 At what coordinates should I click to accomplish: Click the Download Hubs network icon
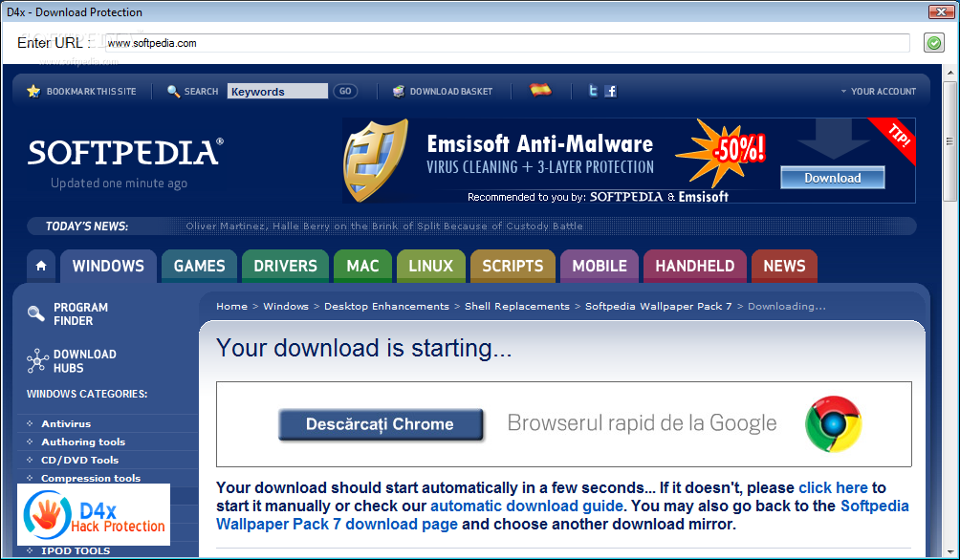pos(37,360)
